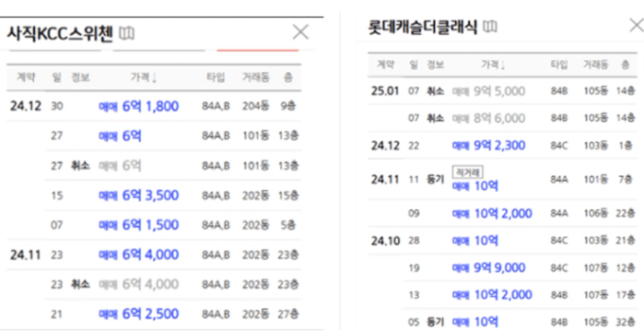Open the 매매 6억 1,500 price link
This screenshot has height=332, width=644.
tap(138, 225)
